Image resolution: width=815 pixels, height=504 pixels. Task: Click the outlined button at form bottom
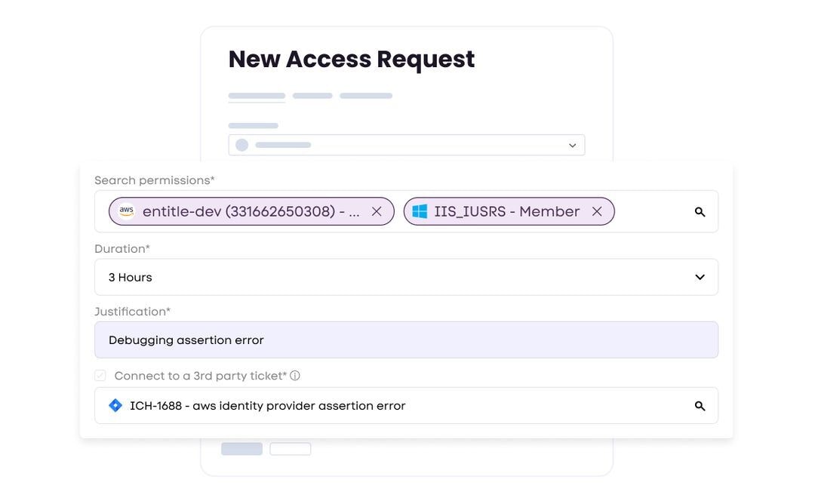click(x=291, y=449)
